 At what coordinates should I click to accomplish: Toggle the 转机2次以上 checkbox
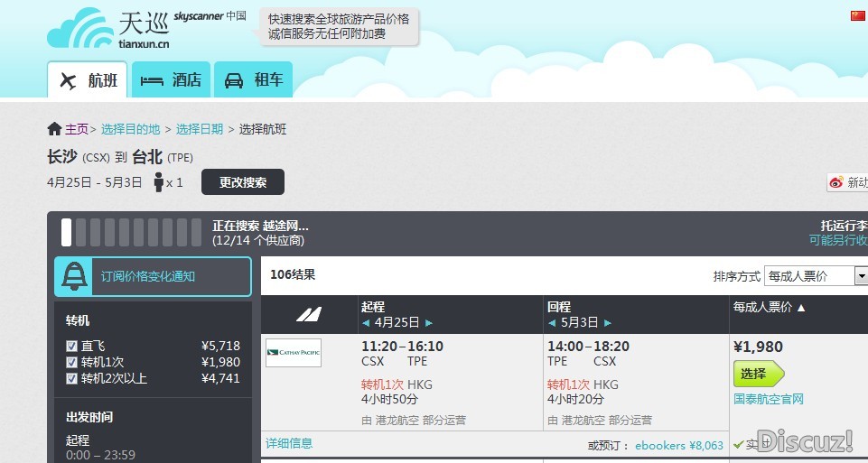(71, 378)
